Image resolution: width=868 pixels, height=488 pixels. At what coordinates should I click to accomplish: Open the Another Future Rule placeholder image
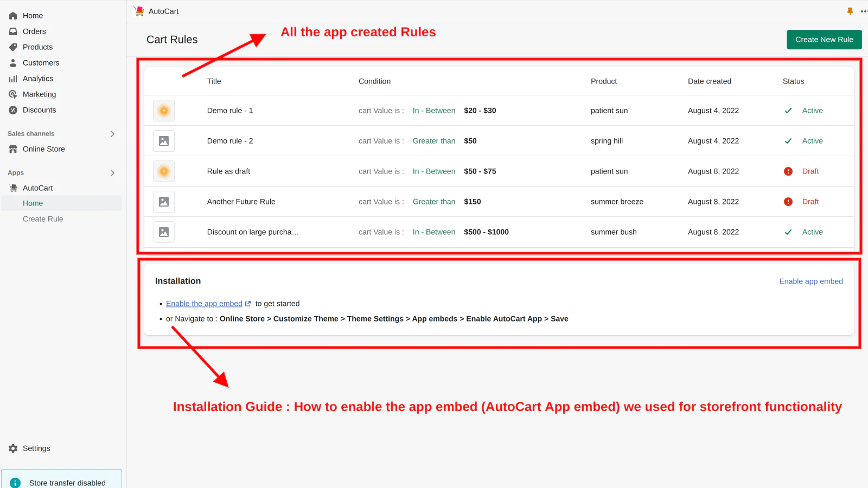(x=164, y=202)
